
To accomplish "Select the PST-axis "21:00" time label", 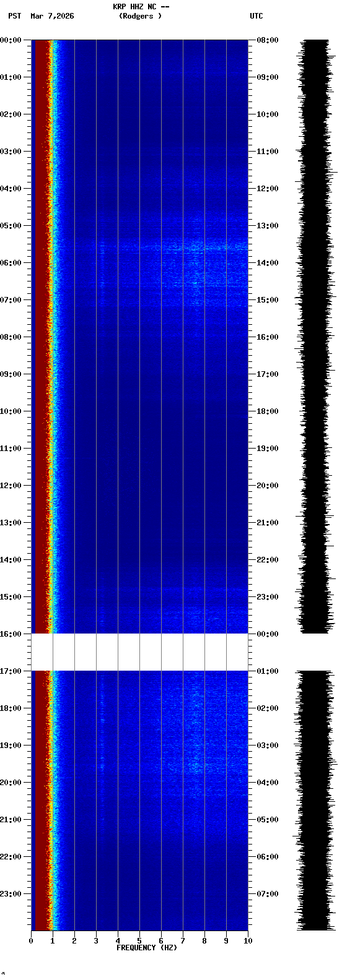I will 11,820.
